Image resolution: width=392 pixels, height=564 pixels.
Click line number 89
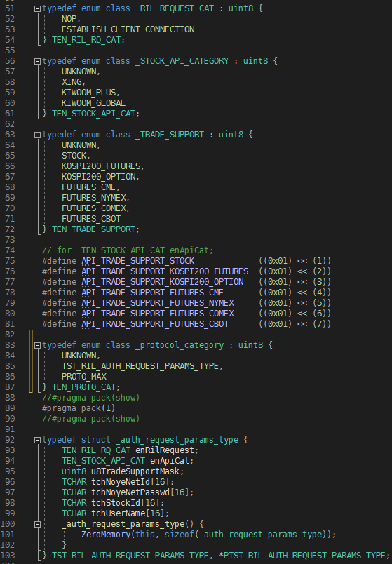tap(10, 408)
